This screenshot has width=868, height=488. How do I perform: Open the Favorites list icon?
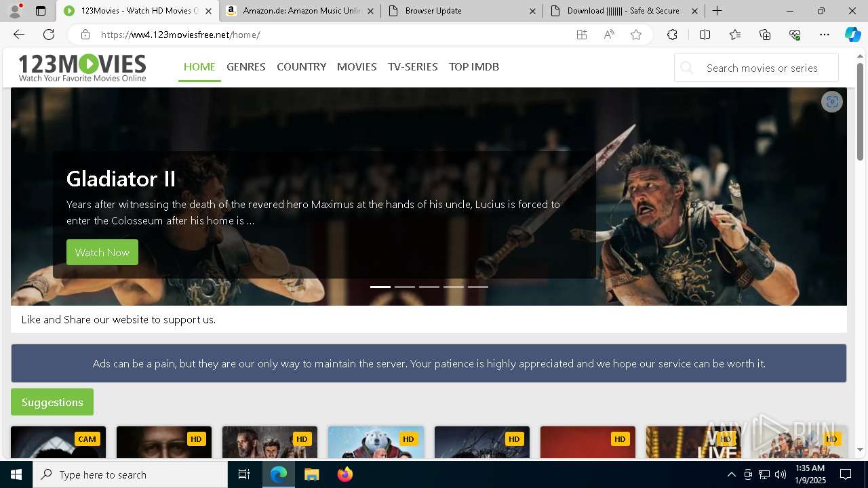tap(735, 35)
